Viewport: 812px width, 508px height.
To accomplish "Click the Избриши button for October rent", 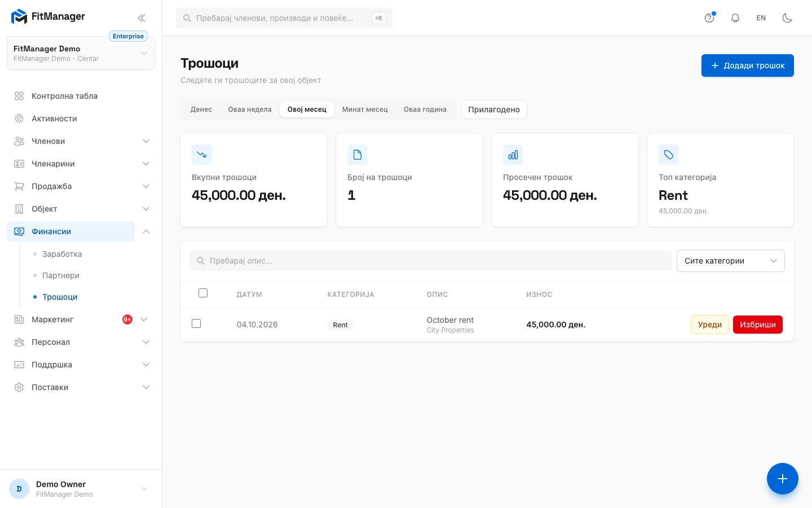I will tap(758, 325).
